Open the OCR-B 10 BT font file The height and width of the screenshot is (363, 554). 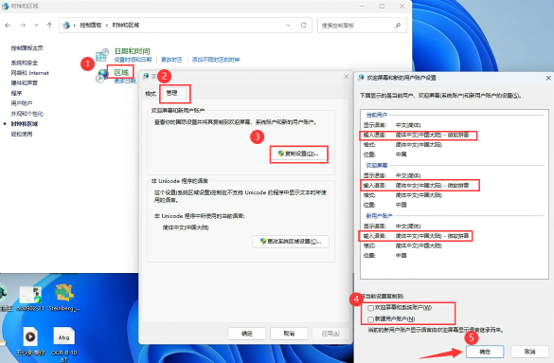tap(64, 344)
